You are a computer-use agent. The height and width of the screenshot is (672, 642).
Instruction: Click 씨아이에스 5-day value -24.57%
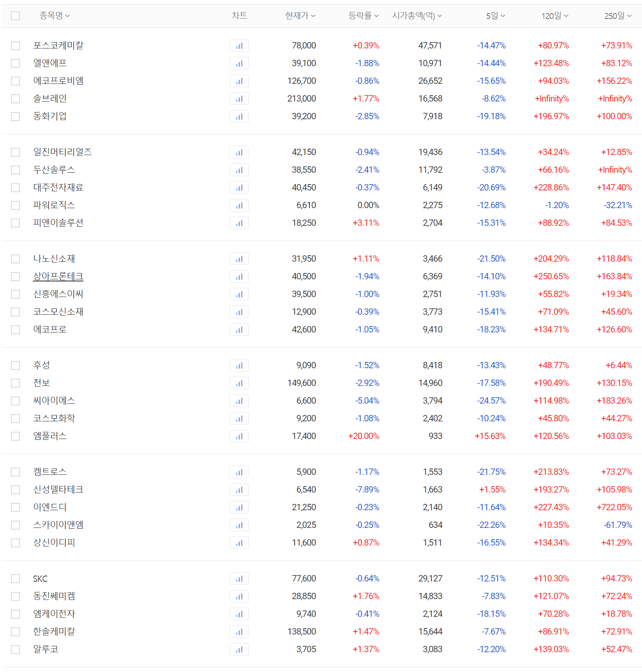tap(492, 401)
